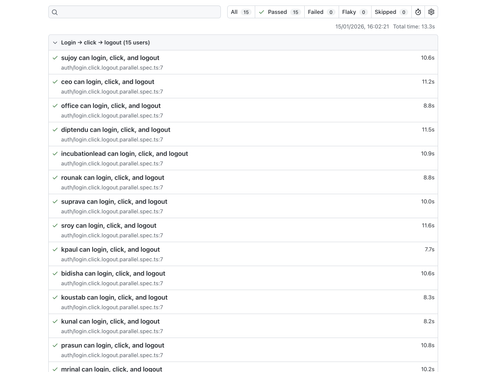Click the passed checkmark beside kpaul test
500x372 pixels.
click(55, 250)
